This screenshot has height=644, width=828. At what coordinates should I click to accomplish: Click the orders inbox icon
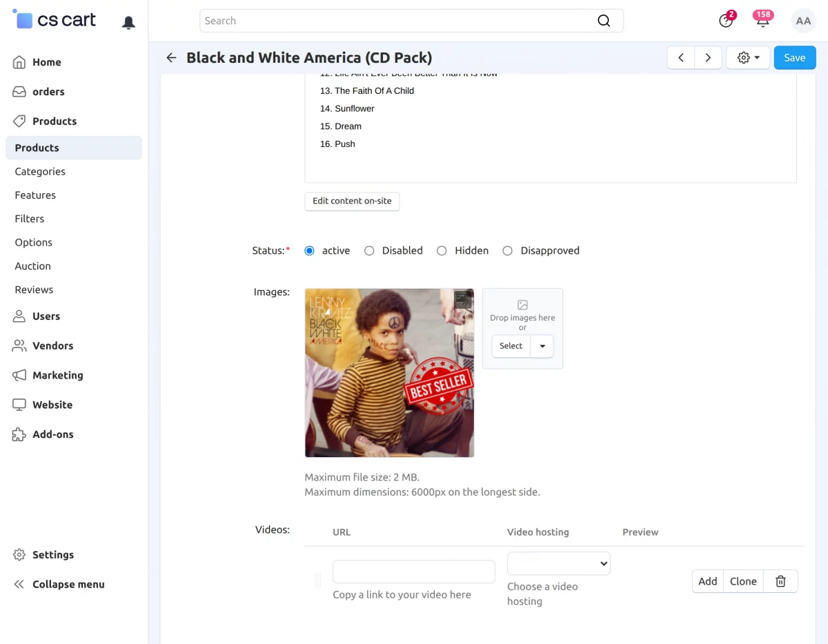[19, 92]
